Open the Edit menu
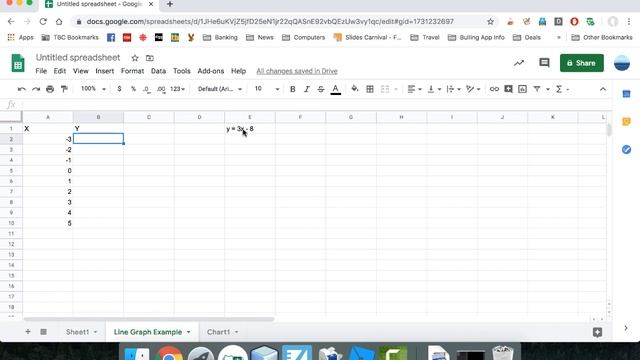Screen dimensions: 640x360 [60, 71]
